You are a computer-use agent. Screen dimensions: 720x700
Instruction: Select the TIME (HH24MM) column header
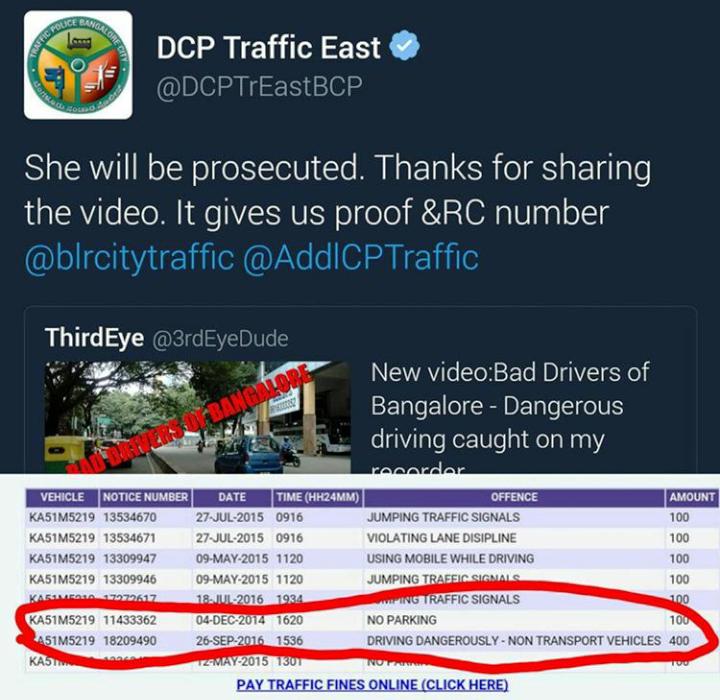point(318,497)
